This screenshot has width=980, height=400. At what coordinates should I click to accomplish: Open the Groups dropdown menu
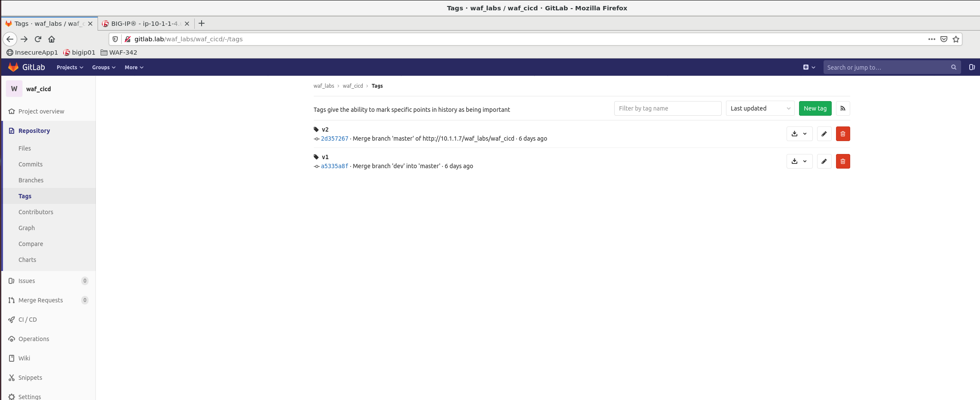(x=104, y=68)
